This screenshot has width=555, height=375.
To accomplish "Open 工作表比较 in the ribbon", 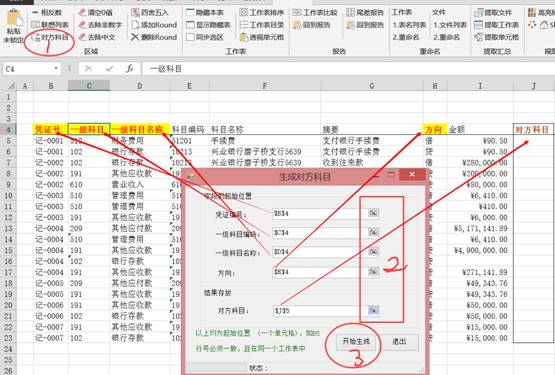I will 315,13.
